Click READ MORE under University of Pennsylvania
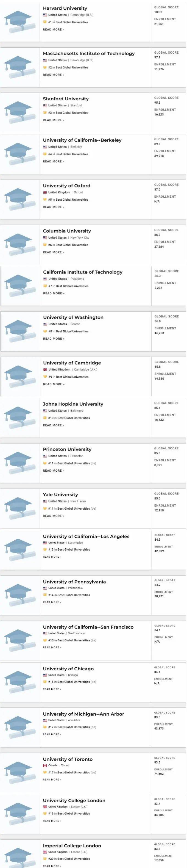This screenshot has width=187, height=868. (x=52, y=602)
